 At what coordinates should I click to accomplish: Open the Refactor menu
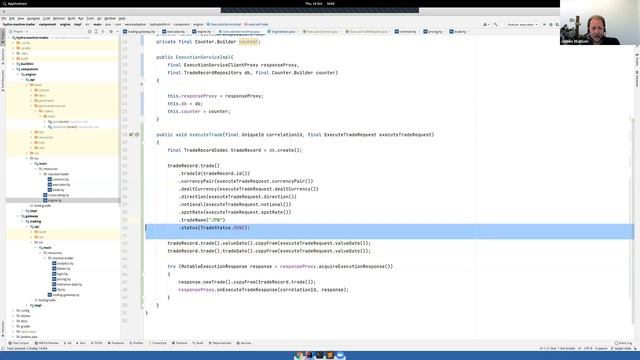click(x=59, y=18)
